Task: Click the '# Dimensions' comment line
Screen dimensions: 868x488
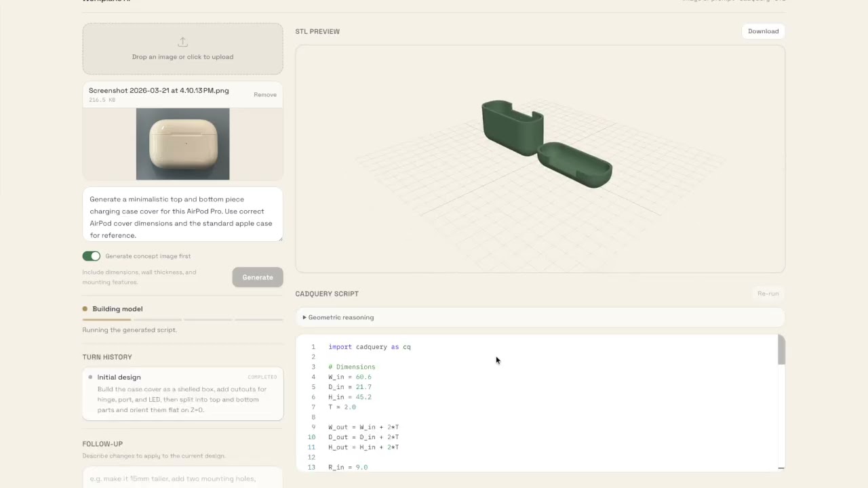Action: pos(352,367)
